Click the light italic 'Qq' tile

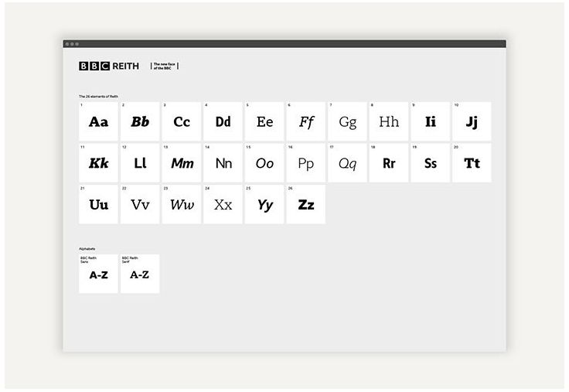click(x=347, y=163)
